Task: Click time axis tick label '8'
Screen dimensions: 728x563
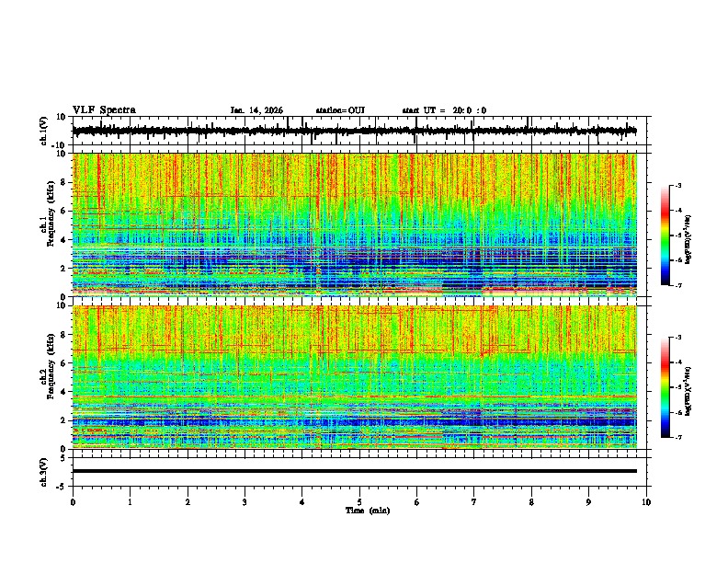Action: (531, 502)
